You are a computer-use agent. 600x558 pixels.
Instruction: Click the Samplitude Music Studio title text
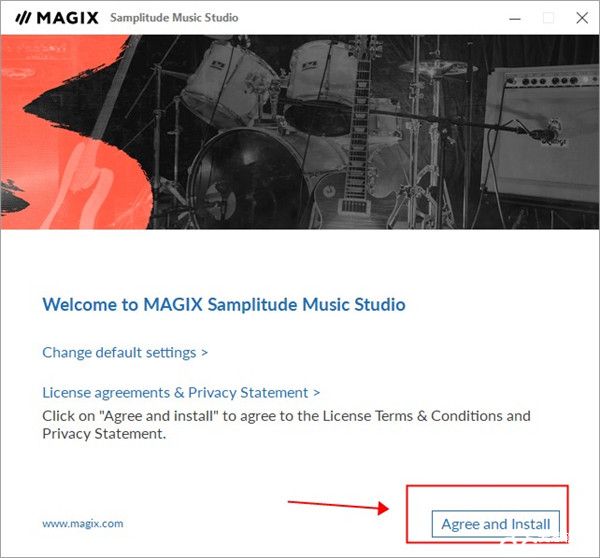174,18
